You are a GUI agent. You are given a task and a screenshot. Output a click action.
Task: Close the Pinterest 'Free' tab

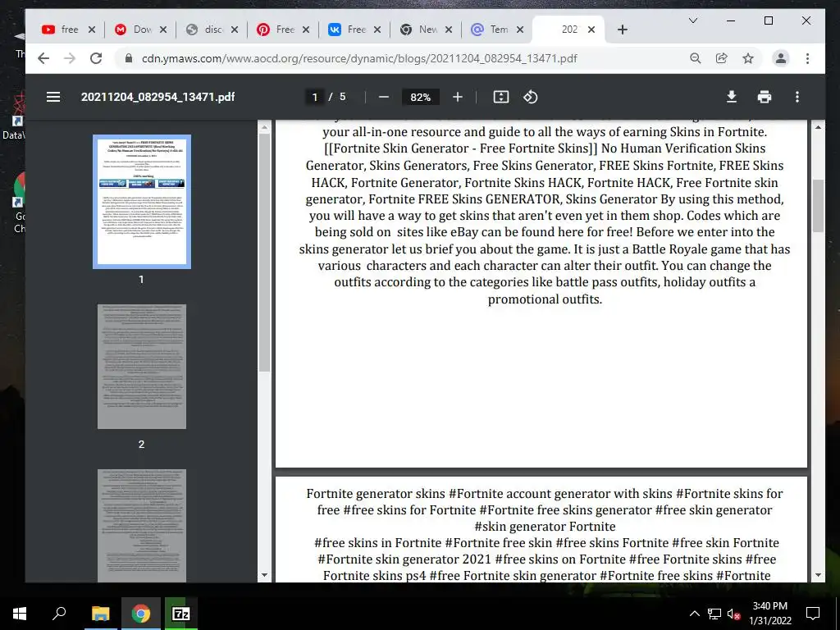pyautogui.click(x=306, y=30)
